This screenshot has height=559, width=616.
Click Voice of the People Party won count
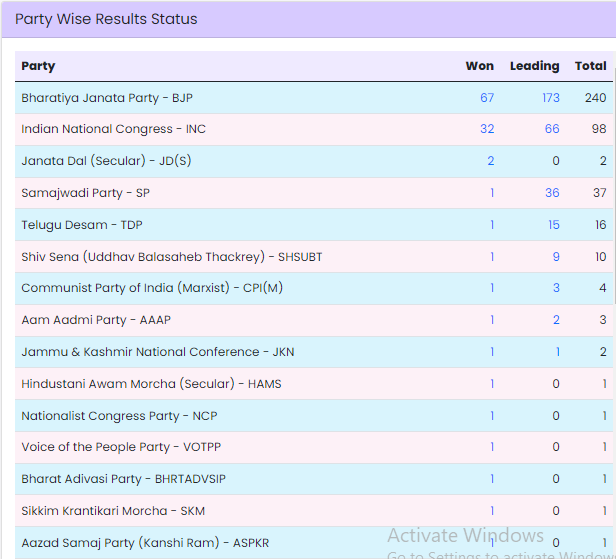pyautogui.click(x=492, y=447)
